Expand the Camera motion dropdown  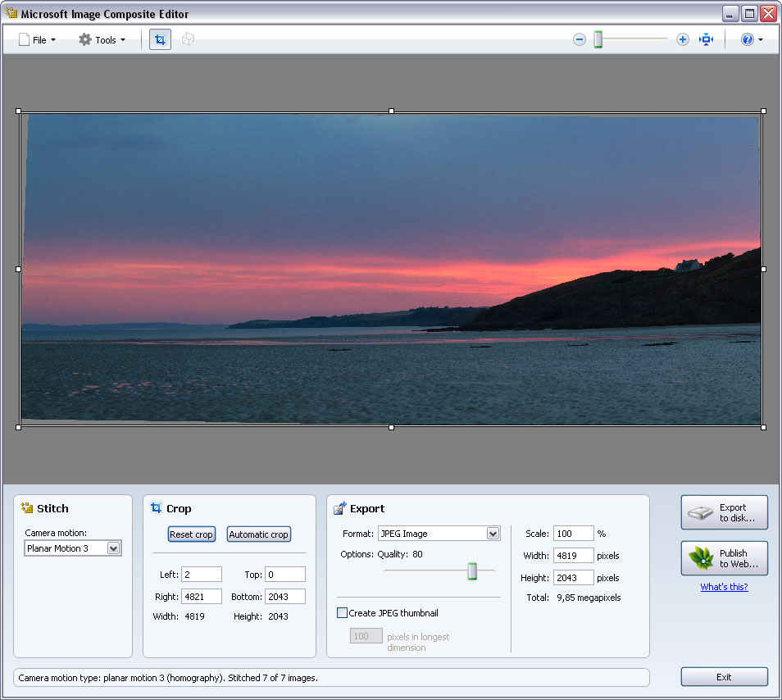pyautogui.click(x=113, y=548)
